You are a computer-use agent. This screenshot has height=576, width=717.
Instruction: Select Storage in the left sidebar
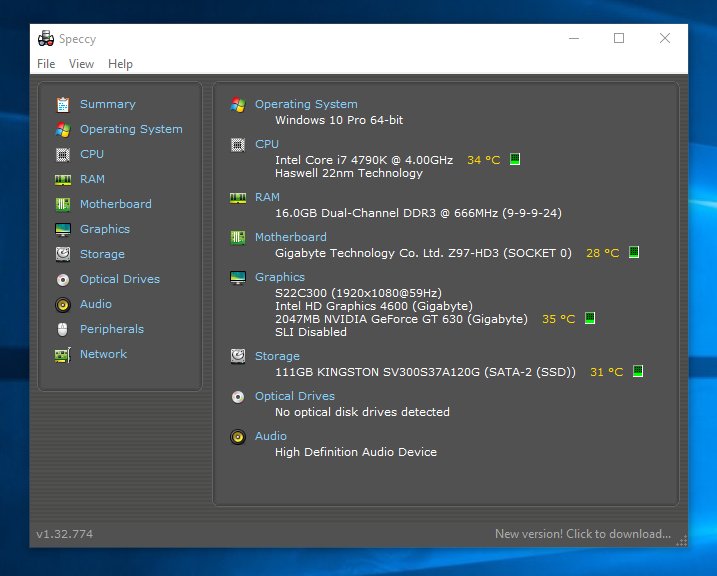pos(102,254)
